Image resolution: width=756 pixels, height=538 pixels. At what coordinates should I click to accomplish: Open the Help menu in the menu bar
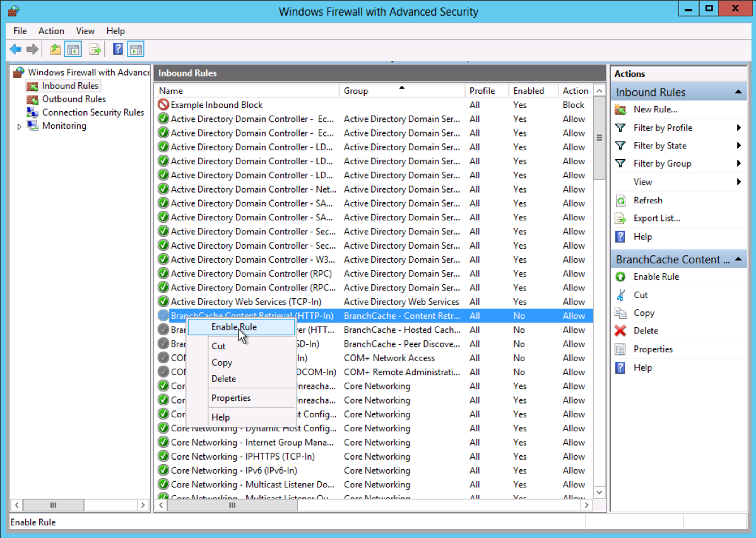[115, 31]
